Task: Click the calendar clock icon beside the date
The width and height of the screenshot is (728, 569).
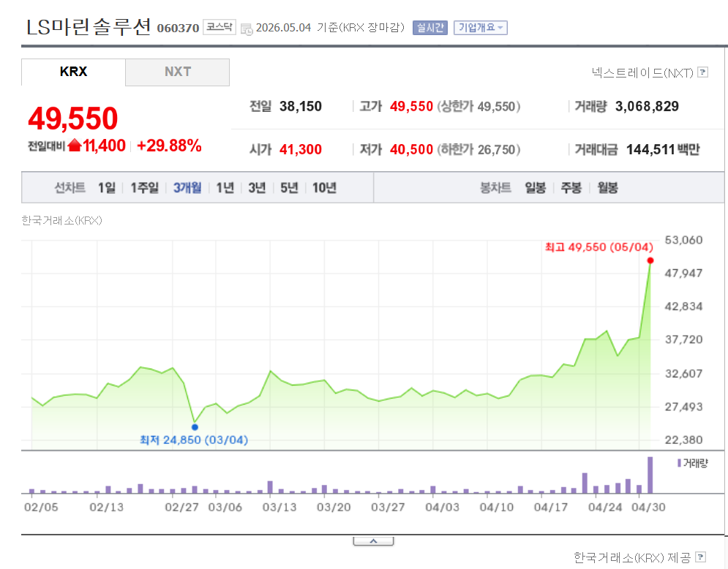Action: pyautogui.click(x=246, y=29)
